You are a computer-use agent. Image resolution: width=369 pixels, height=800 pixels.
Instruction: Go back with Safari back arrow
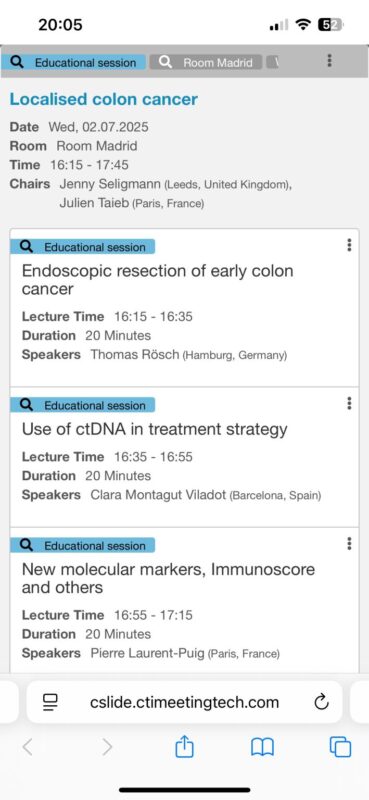coord(28,747)
